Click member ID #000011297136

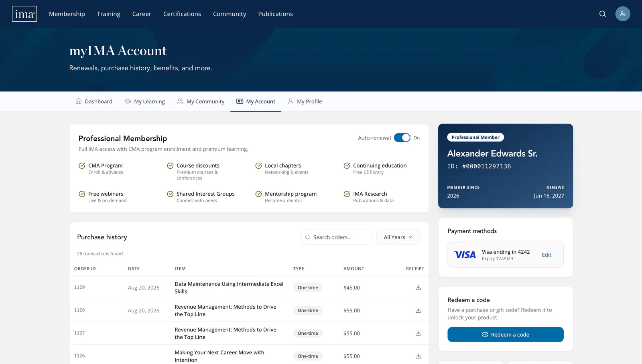[x=479, y=166]
